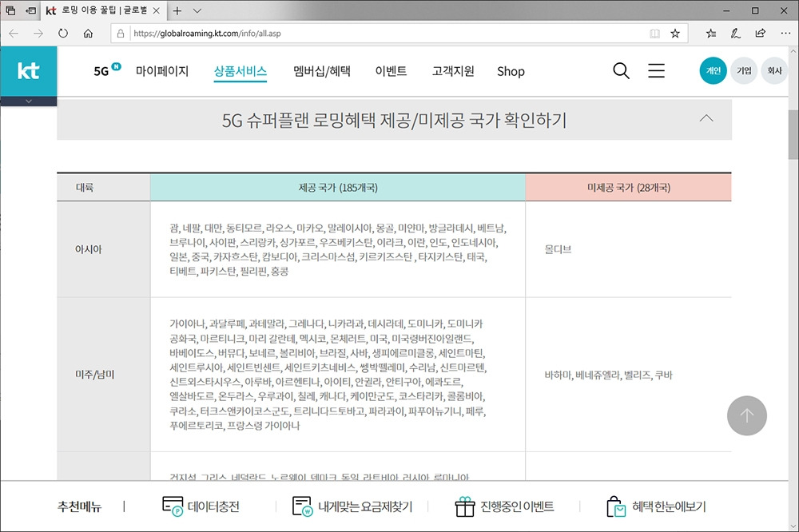The height and width of the screenshot is (532, 799).
Task: Show tab previews chevron
Action: point(197,10)
